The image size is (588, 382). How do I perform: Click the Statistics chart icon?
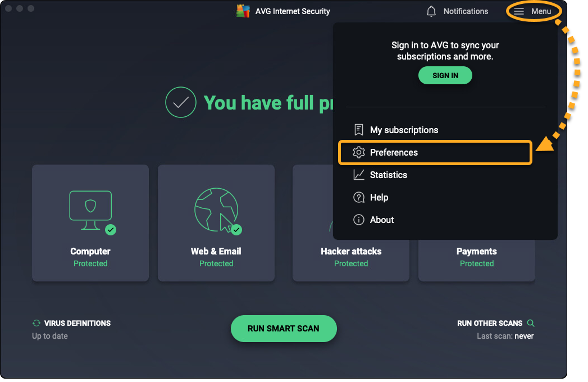tap(358, 175)
